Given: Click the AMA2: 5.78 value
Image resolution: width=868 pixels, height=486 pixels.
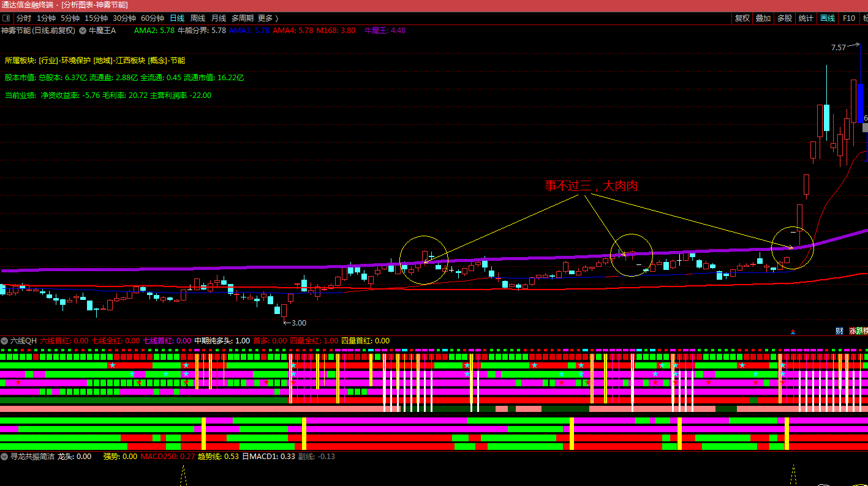Looking at the screenshot, I should [x=154, y=30].
